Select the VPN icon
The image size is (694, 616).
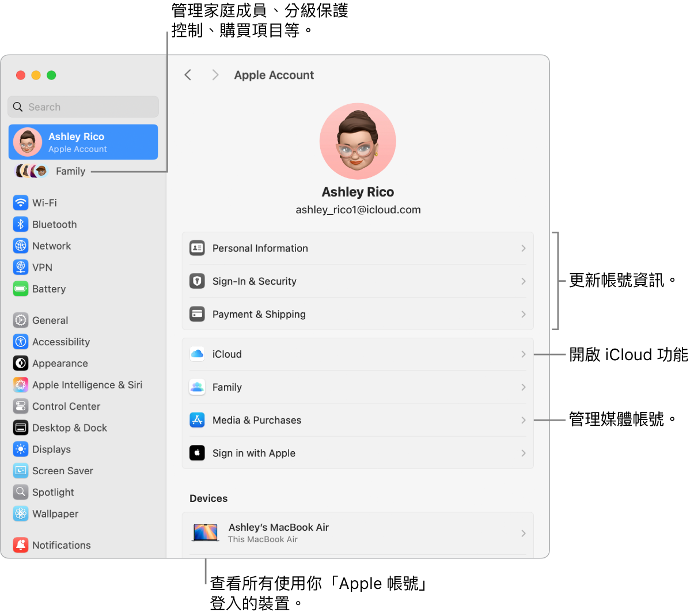[x=21, y=267]
